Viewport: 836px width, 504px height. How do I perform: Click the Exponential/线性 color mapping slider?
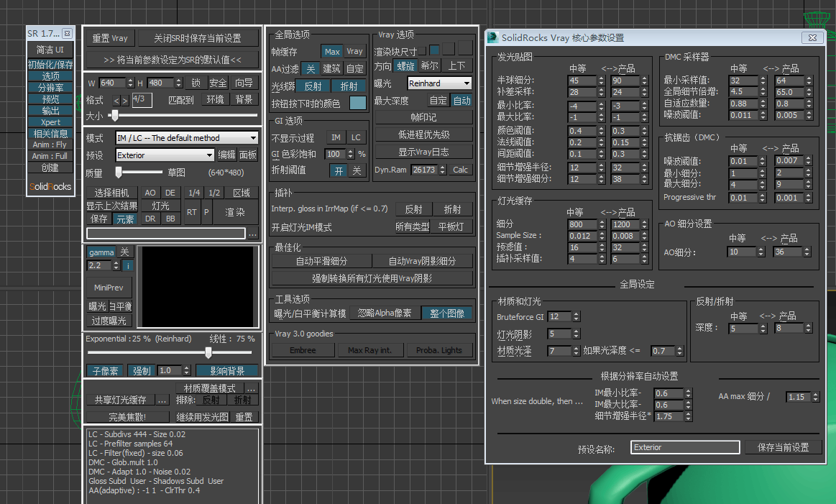208,353
